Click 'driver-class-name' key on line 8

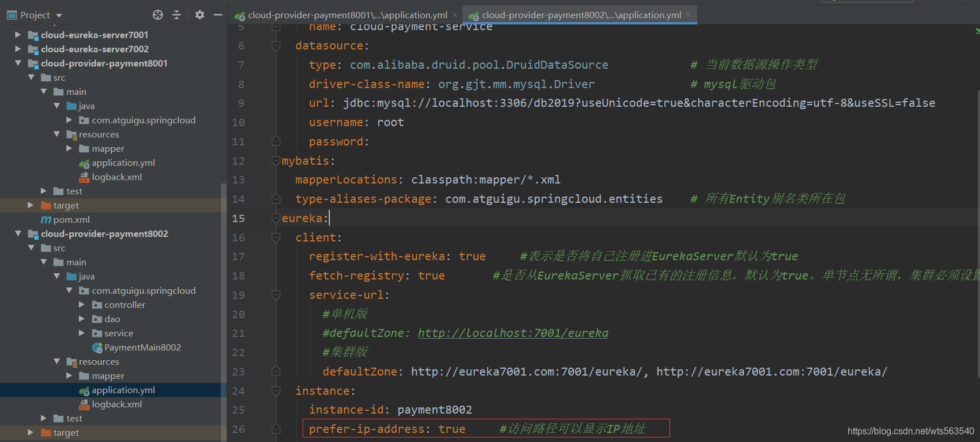(x=366, y=84)
